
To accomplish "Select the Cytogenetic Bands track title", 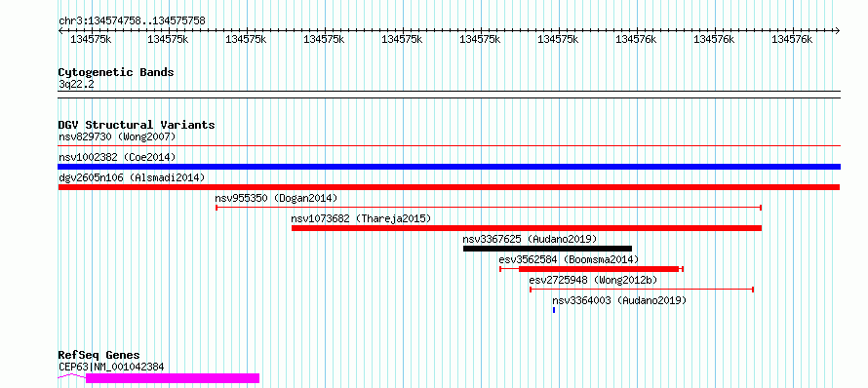I will click(x=116, y=72).
